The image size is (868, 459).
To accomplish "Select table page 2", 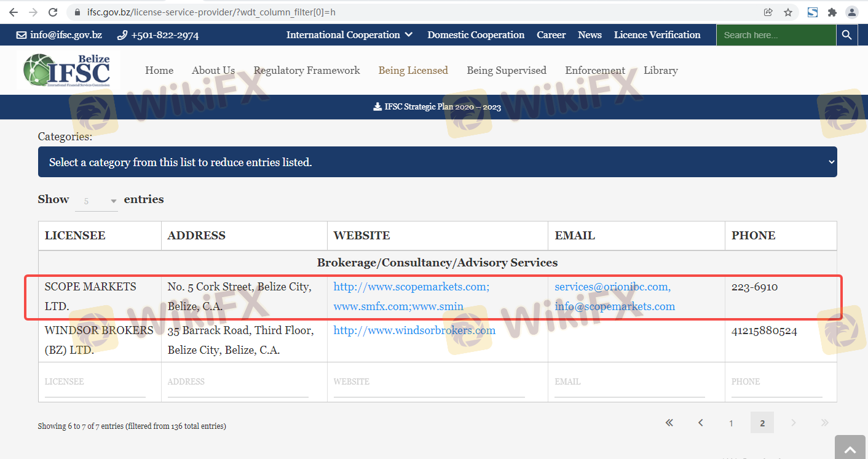I will click(762, 423).
